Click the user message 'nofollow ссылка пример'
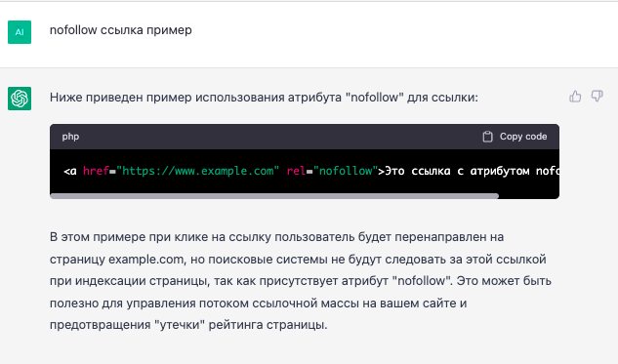This screenshot has width=618, height=364. coord(121,30)
